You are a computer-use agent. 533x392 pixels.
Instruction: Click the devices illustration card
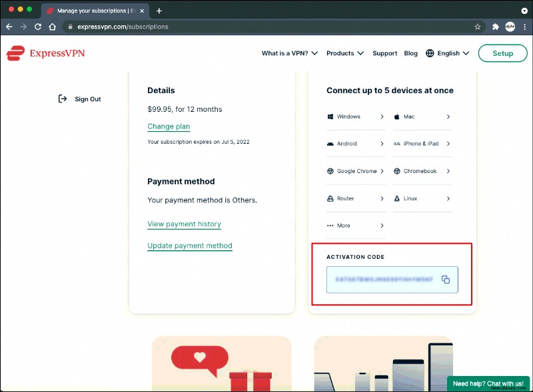tap(384, 363)
